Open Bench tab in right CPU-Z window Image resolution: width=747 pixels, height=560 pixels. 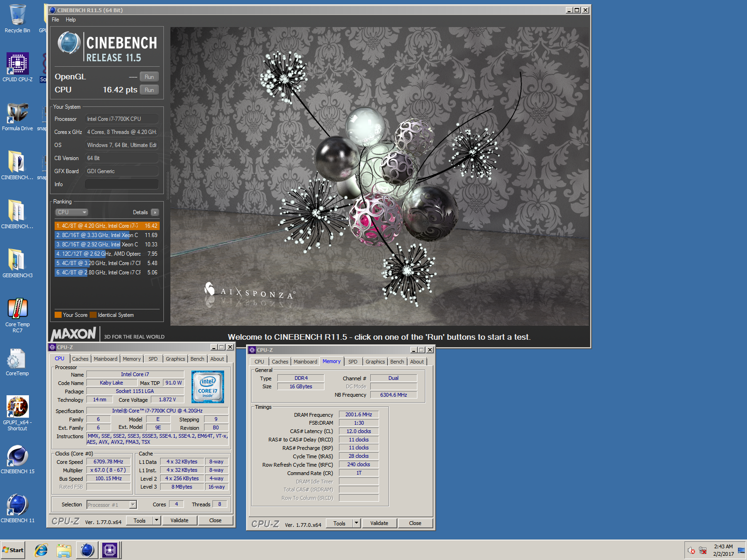[x=397, y=362]
